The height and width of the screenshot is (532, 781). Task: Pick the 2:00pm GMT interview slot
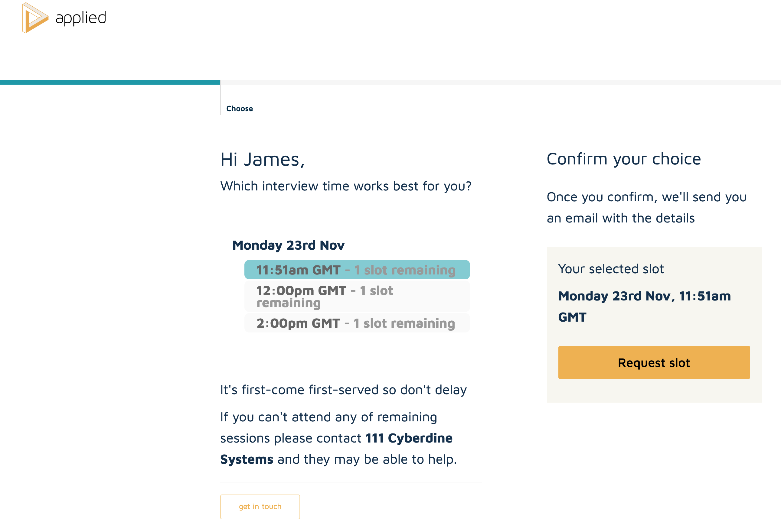coord(357,323)
